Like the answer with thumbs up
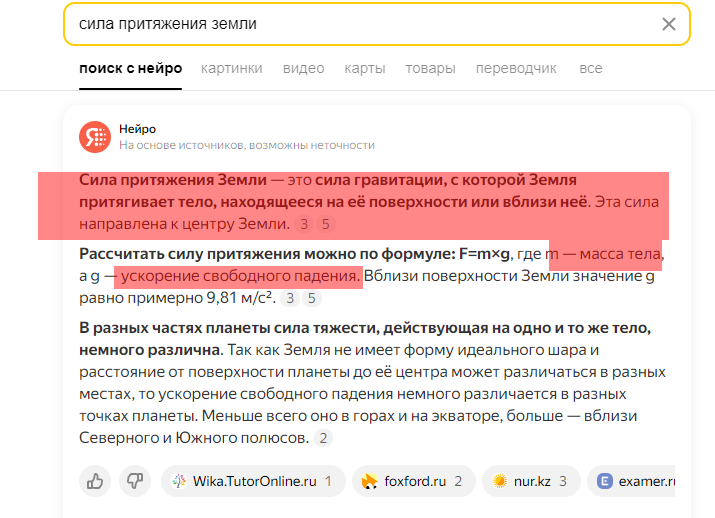 [x=95, y=481]
